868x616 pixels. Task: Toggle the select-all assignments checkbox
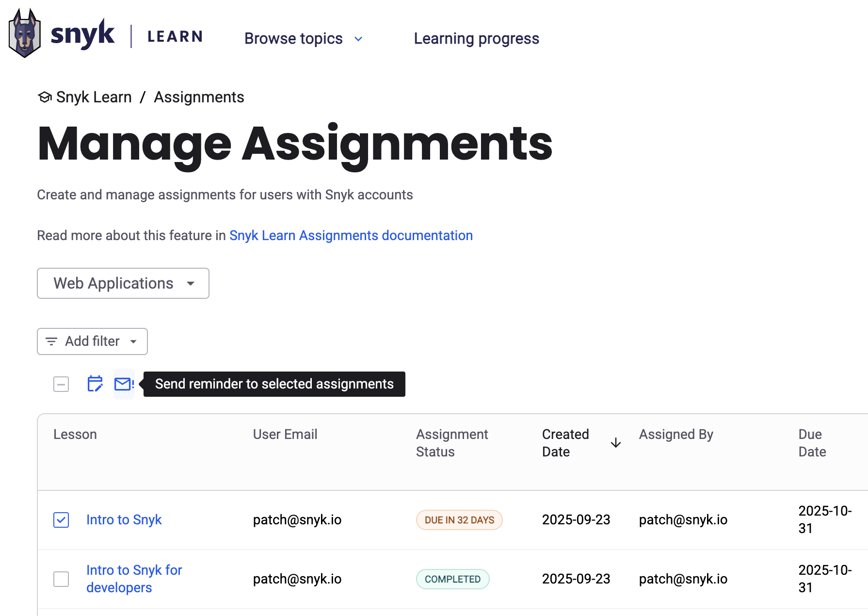(61, 384)
